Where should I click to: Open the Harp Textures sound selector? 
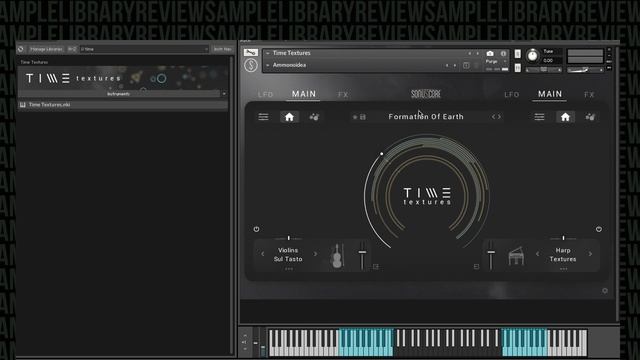click(x=563, y=254)
